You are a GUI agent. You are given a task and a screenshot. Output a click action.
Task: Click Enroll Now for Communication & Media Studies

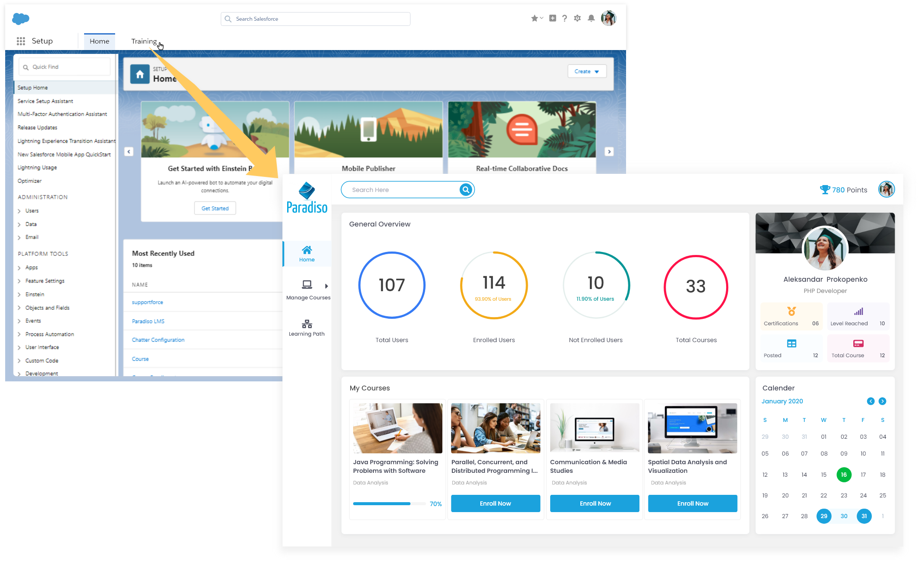tap(595, 503)
